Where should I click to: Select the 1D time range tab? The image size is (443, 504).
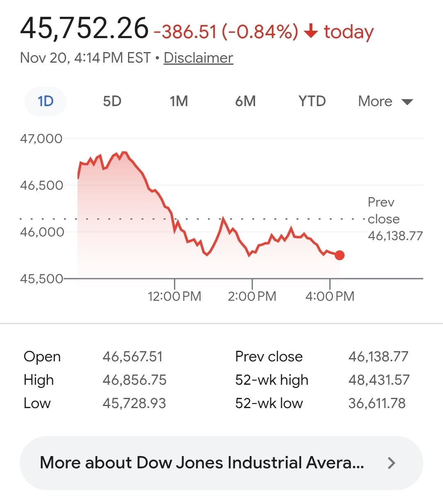pos(46,101)
